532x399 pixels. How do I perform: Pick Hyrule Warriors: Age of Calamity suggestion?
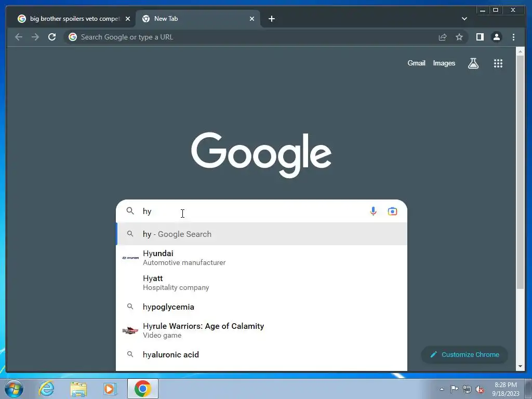[x=262, y=330]
